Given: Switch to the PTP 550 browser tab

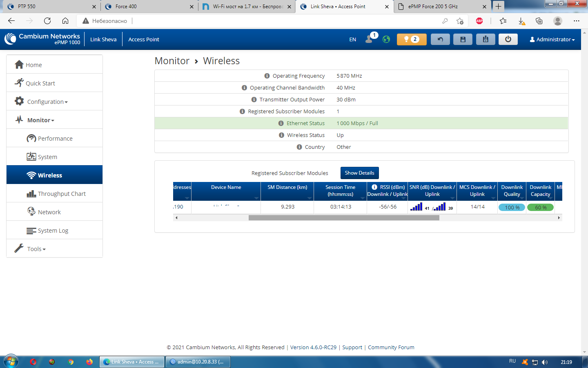Looking at the screenshot, I should [51, 7].
